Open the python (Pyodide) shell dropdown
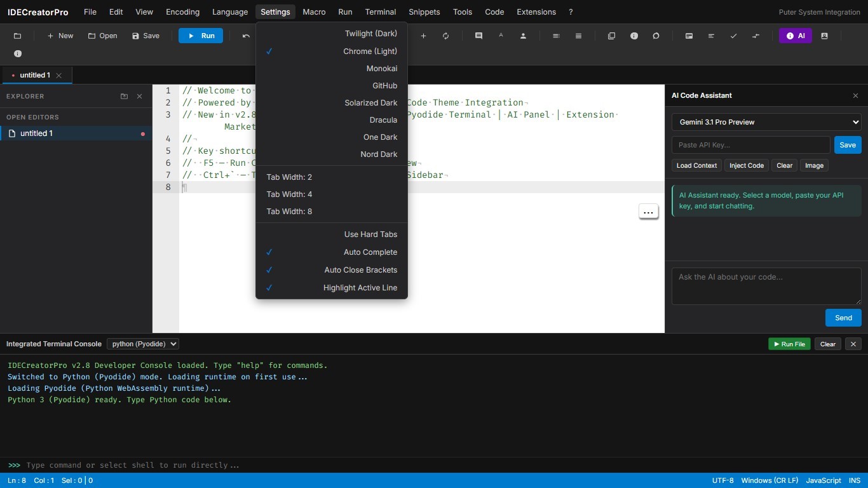 [142, 344]
